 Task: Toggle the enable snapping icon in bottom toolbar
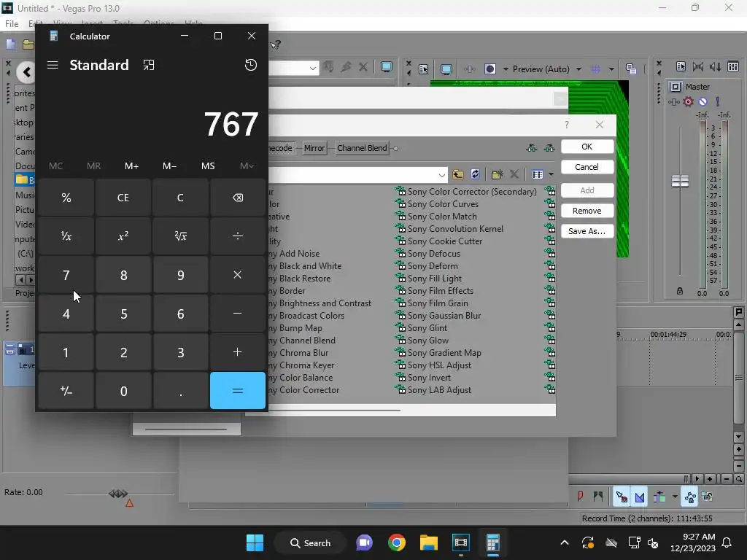(621, 497)
